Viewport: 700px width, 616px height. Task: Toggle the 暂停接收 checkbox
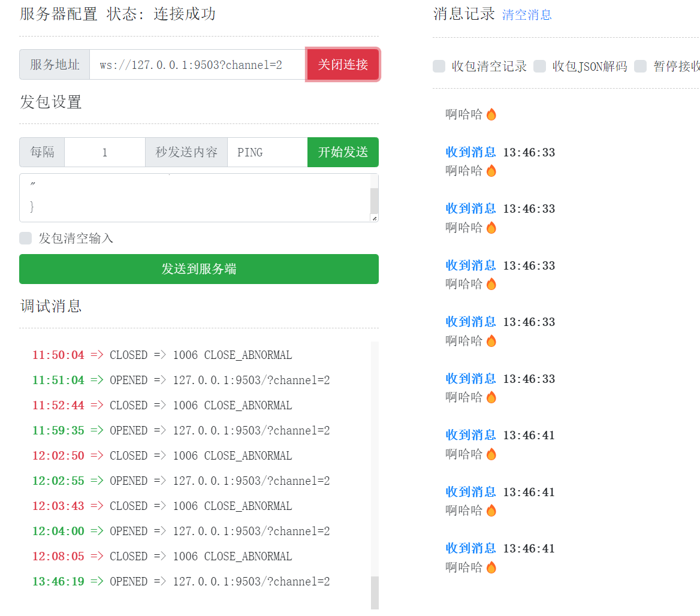641,66
